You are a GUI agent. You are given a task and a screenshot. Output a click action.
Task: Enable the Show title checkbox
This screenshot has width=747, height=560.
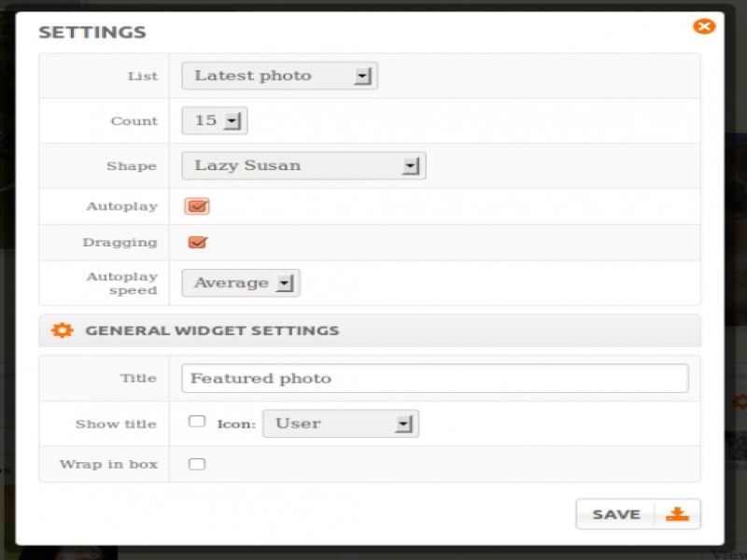(x=197, y=422)
